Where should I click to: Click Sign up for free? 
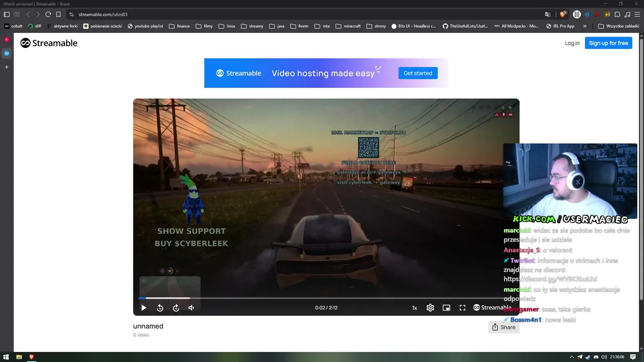[608, 43]
